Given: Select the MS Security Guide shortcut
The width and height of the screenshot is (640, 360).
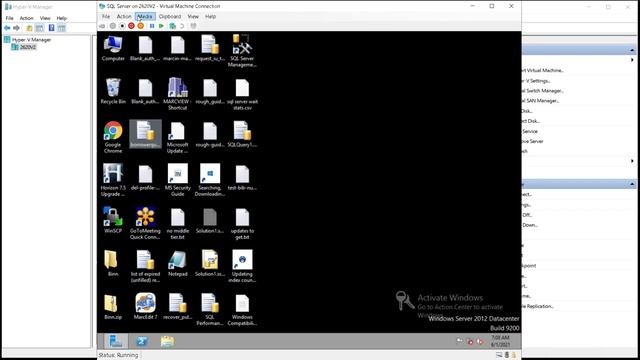Looking at the screenshot, I should (178, 180).
